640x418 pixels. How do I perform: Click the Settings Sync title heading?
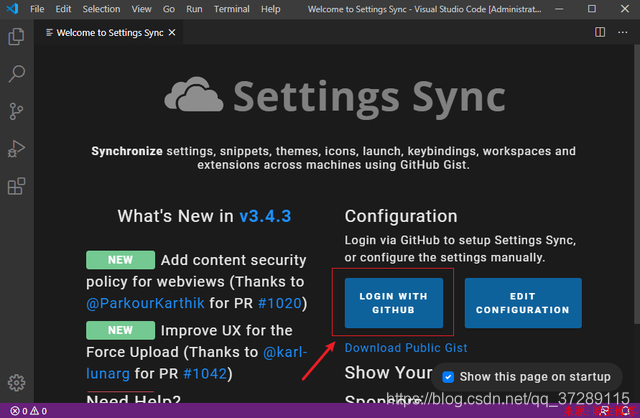tap(369, 97)
